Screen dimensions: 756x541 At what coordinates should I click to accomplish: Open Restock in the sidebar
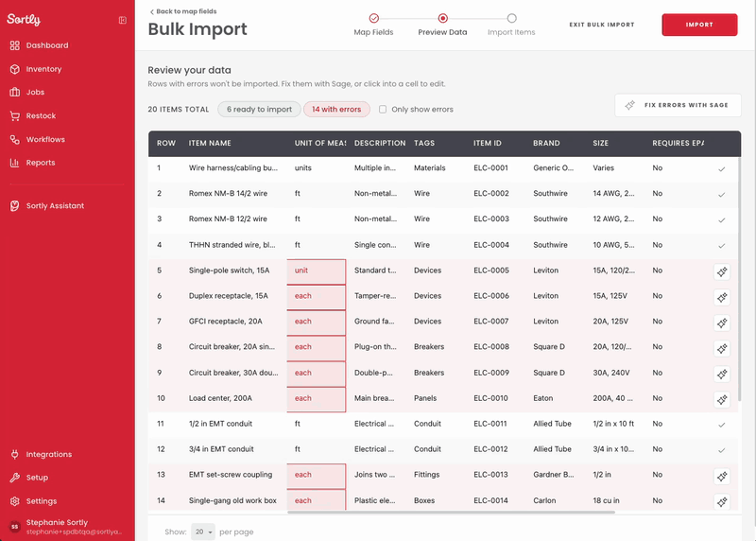41,115
